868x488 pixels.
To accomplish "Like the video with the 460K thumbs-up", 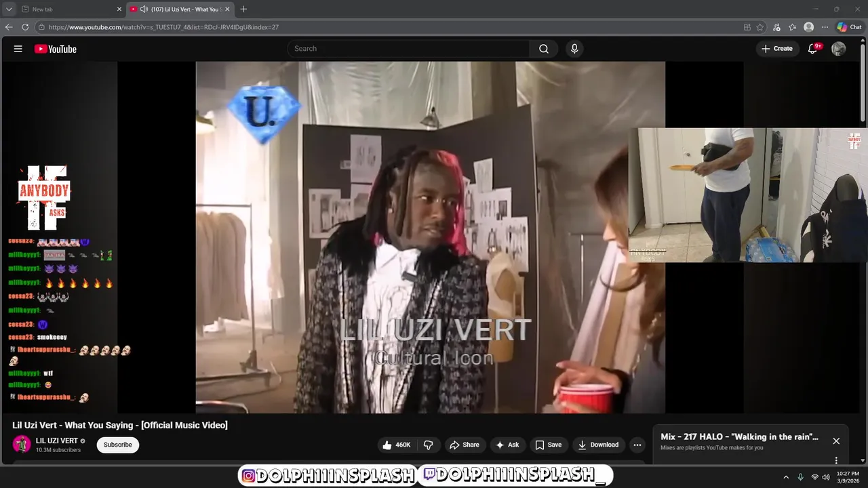I will (x=397, y=445).
